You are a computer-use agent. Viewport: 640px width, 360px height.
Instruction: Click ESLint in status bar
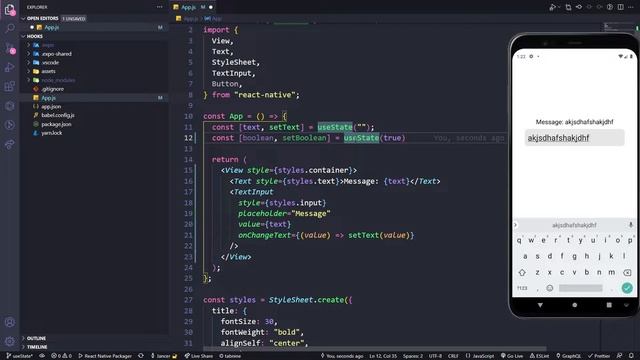point(539,356)
